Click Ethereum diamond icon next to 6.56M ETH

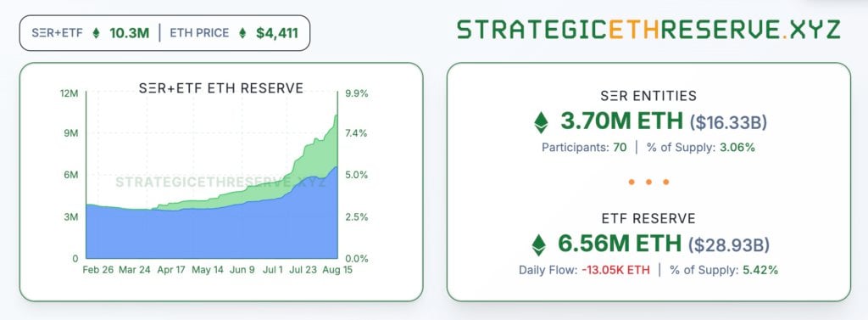[538, 244]
